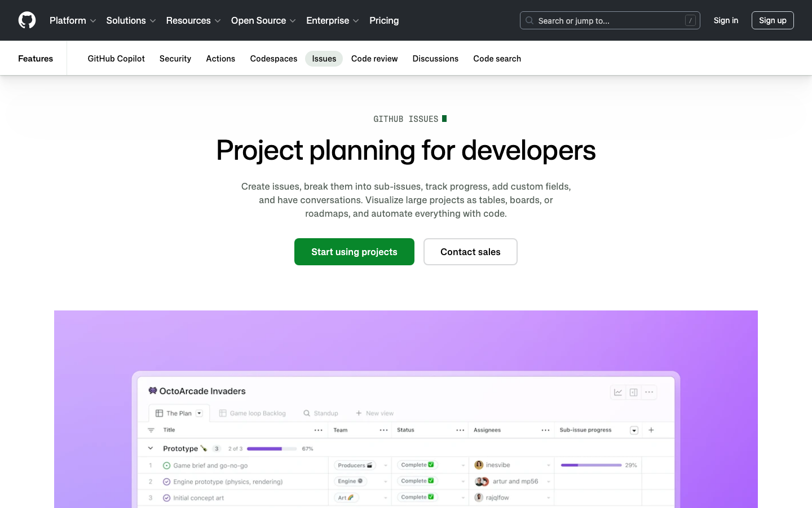Open The Plan tab dropdown arrow

pyautogui.click(x=199, y=413)
